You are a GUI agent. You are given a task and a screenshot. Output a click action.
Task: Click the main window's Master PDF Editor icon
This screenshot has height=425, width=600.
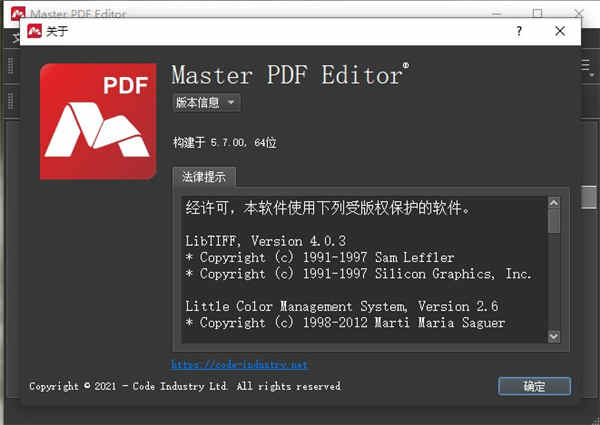[x=18, y=13]
